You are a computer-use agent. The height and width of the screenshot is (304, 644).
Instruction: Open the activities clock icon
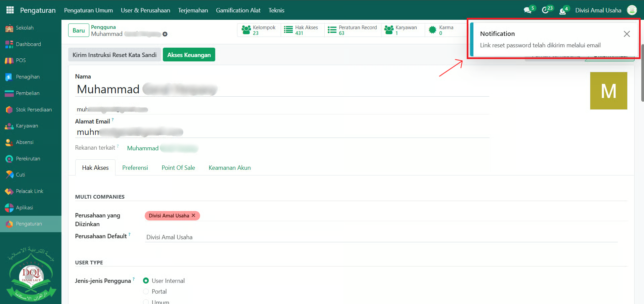pyautogui.click(x=546, y=10)
